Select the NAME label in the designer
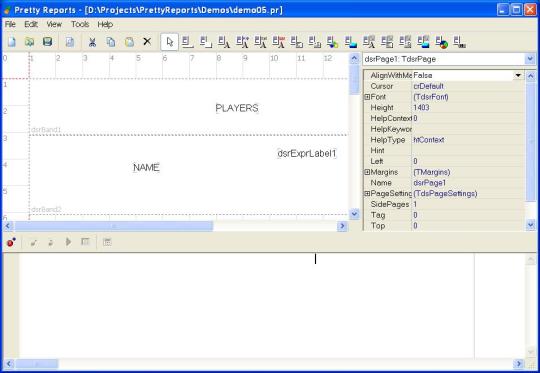The width and height of the screenshot is (540, 373). click(x=146, y=167)
